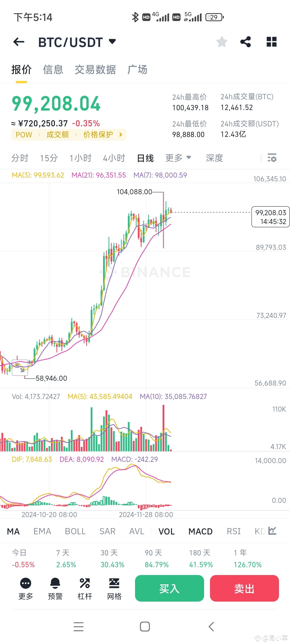
Task: Open the 预警 price alert icon
Action: click(x=55, y=588)
